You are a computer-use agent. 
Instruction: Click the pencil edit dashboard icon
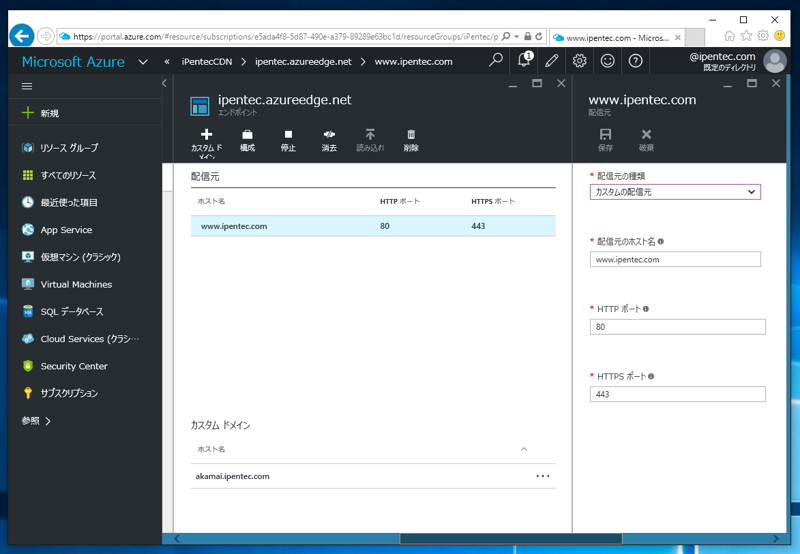[552, 61]
